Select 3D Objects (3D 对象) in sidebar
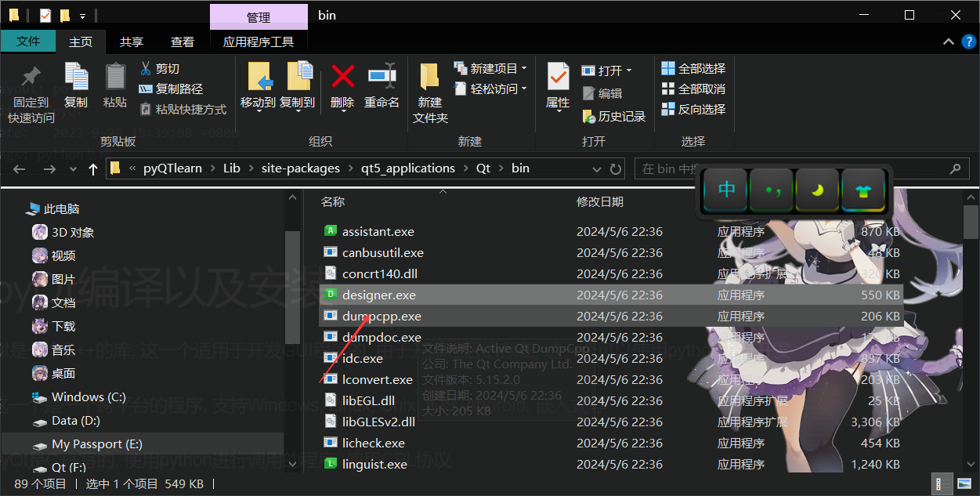The width and height of the screenshot is (980, 496). tap(73, 232)
